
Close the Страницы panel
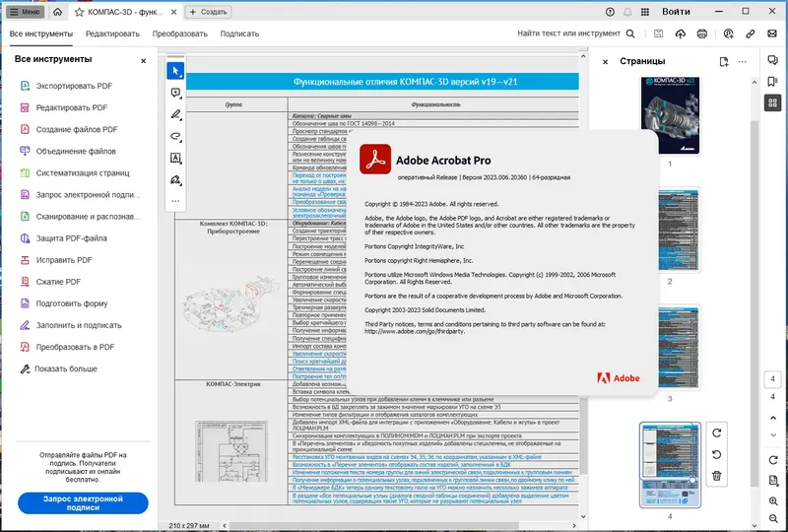605,62
